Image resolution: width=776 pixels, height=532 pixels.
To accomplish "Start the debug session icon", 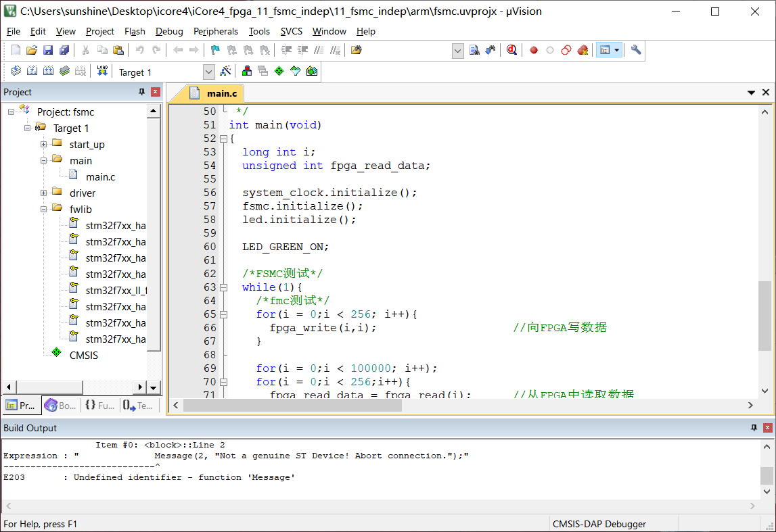I will (512, 50).
